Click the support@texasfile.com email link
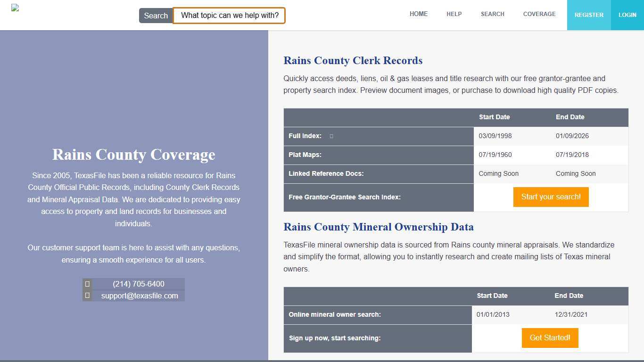Image resolution: width=644 pixels, height=362 pixels. click(x=139, y=296)
